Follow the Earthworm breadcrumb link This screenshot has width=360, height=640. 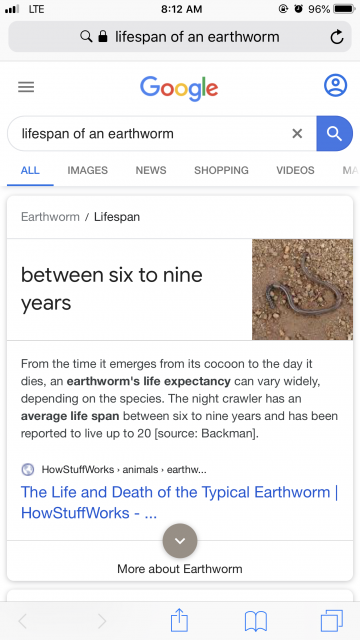[x=50, y=217]
